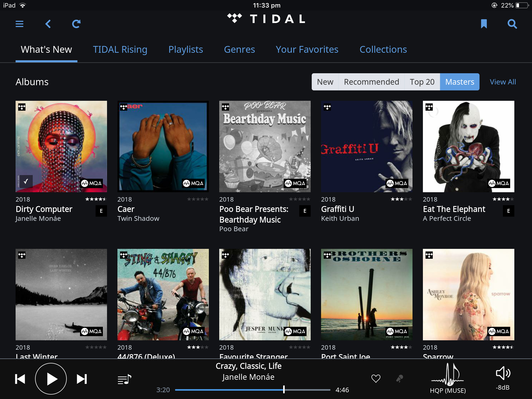
Task: Tap the elapsed time 3:20
Action: point(163,390)
